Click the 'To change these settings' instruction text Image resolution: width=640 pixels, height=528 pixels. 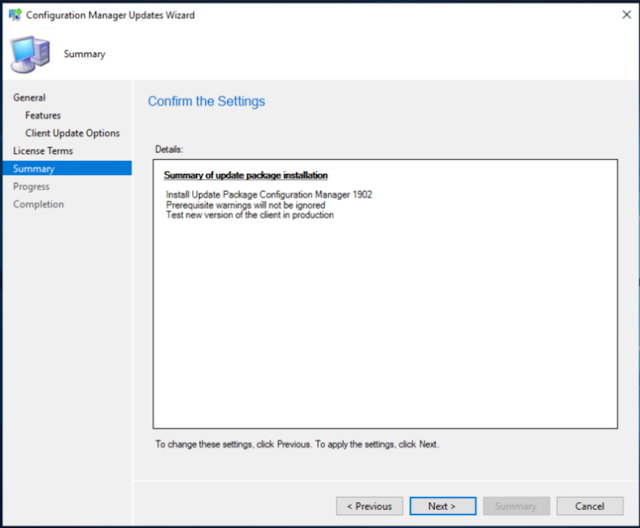pos(297,444)
